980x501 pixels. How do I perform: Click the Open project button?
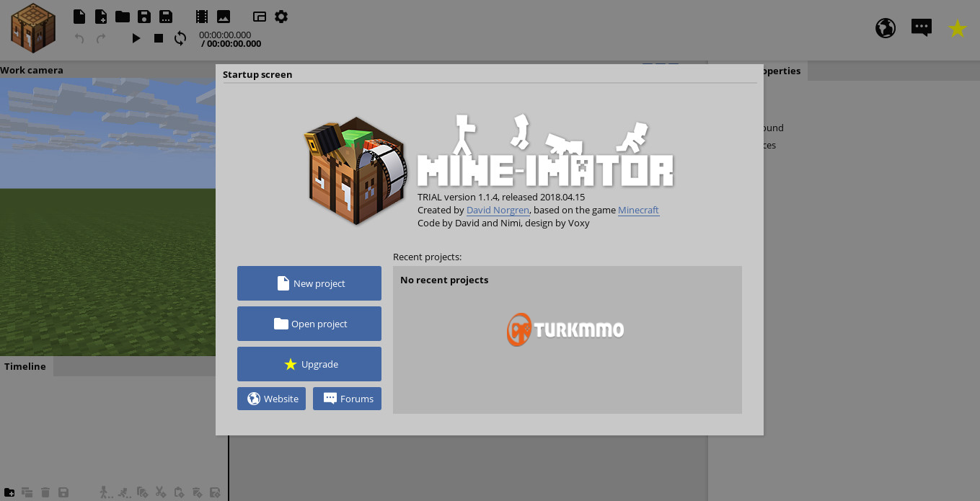[x=309, y=324]
